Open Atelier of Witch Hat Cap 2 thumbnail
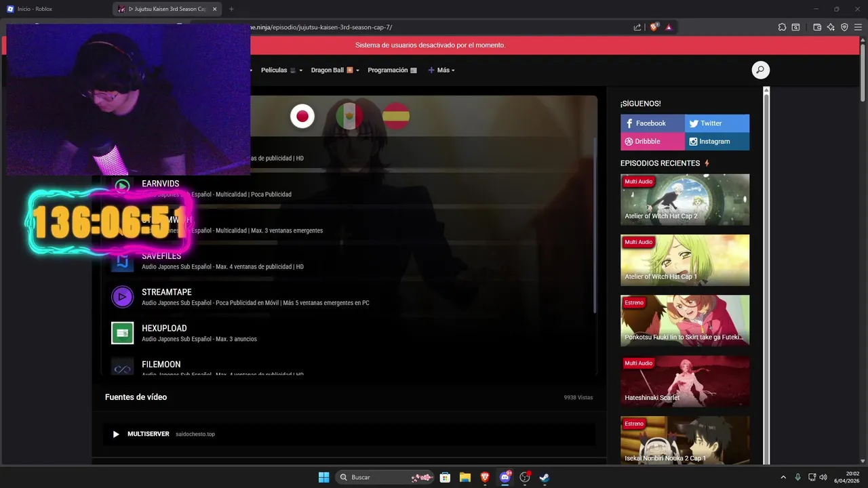This screenshot has height=488, width=868. tap(685, 199)
